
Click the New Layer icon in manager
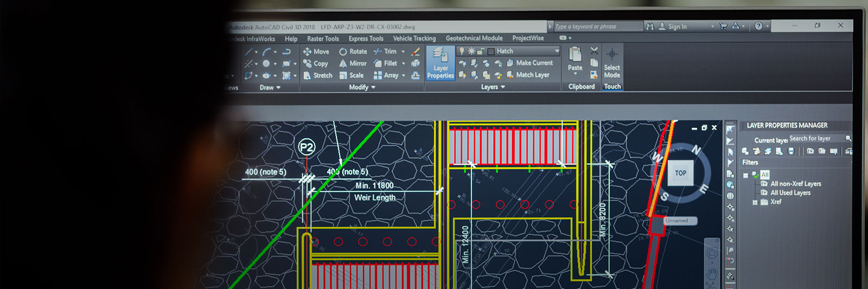745,151
